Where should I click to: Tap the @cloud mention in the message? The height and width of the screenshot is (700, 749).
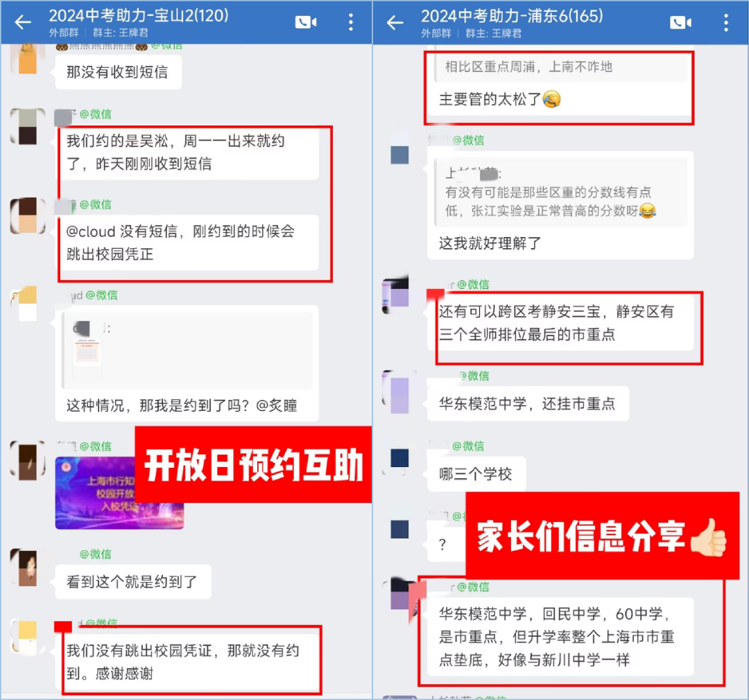click(x=91, y=231)
